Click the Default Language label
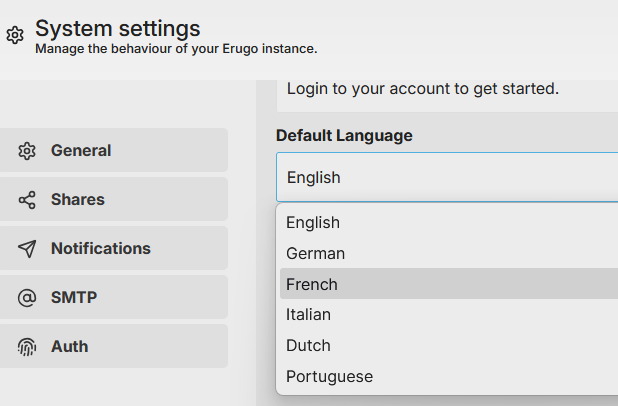 coord(344,135)
